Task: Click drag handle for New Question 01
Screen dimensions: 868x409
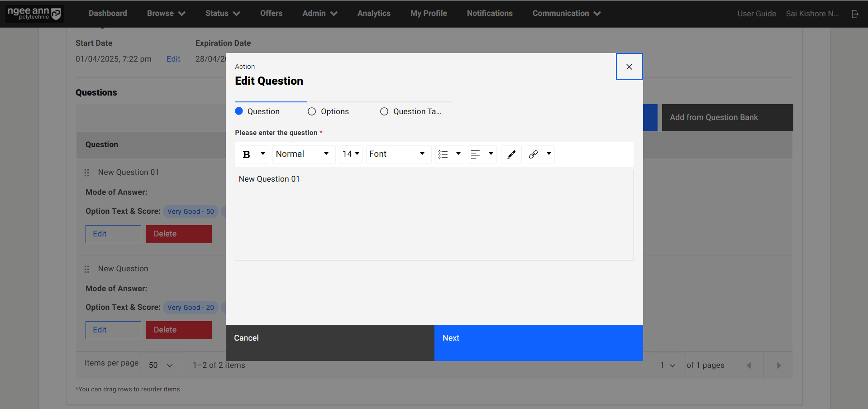Action: coord(87,173)
